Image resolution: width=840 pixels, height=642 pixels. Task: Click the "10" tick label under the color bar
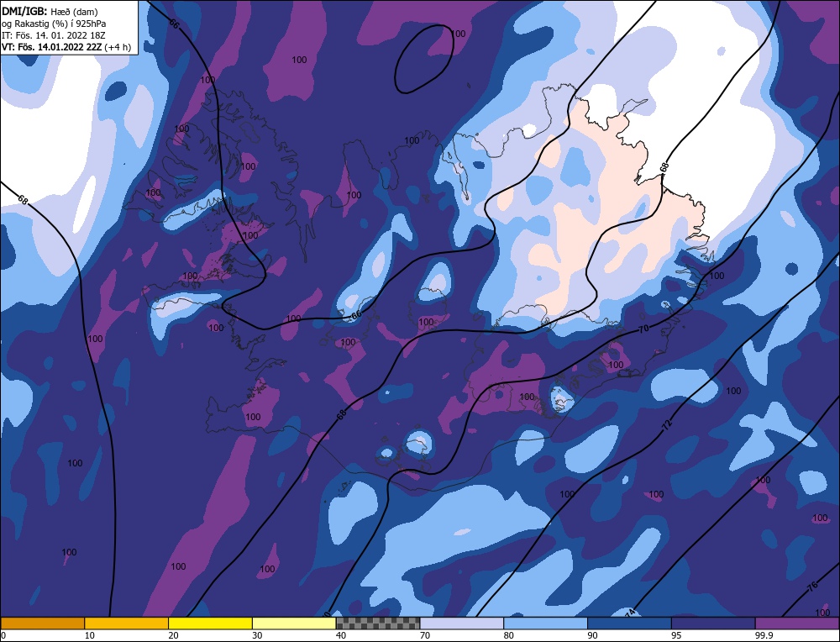tap(90, 635)
